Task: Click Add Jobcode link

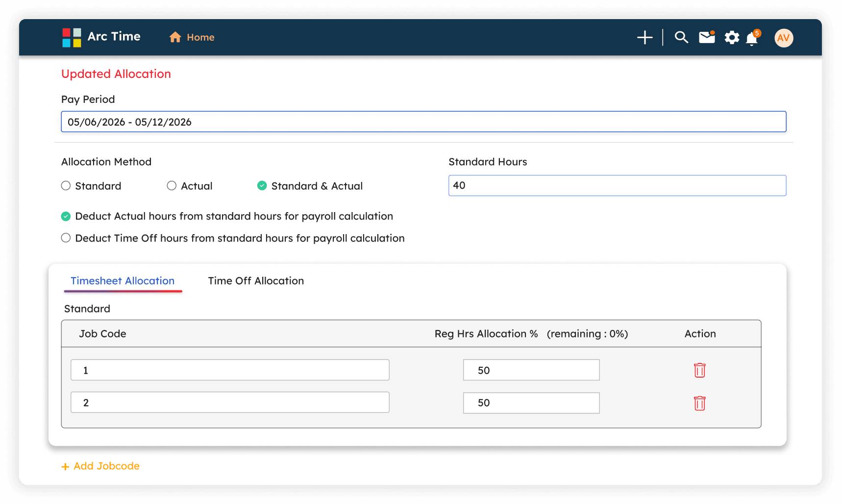Action: click(x=100, y=466)
